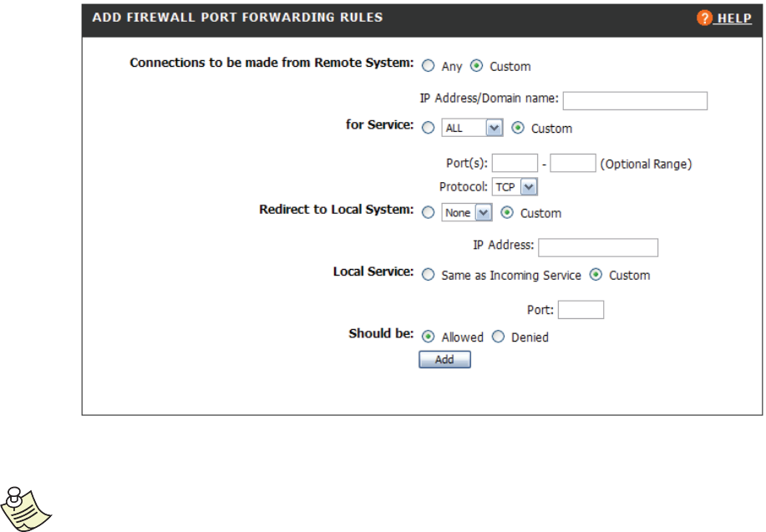Image resolution: width=766 pixels, height=532 pixels.
Task: Click the orange question mark help icon
Action: pyautogui.click(x=703, y=18)
